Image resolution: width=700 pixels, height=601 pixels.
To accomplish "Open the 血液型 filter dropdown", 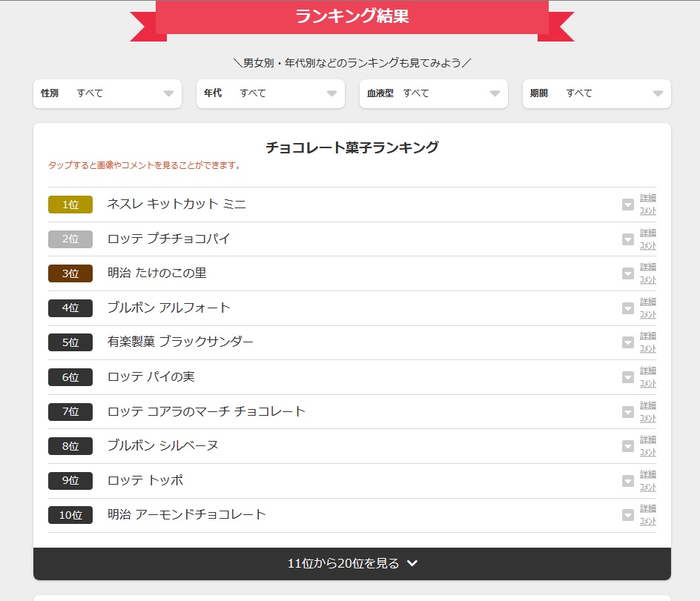I will 434,93.
